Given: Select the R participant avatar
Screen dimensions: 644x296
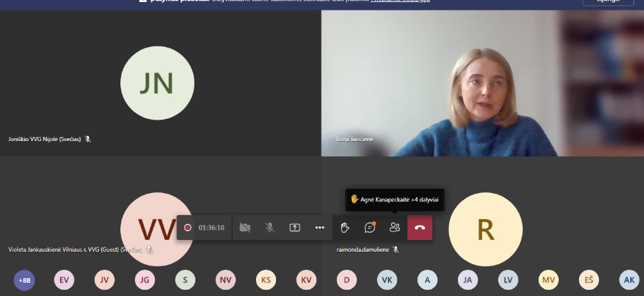Looking at the screenshot, I should 486,229.
